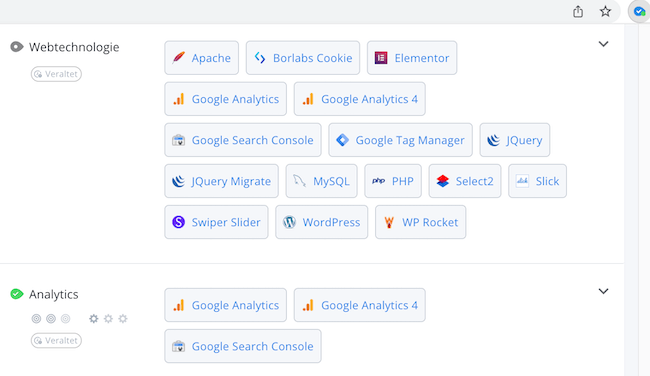The width and height of the screenshot is (650, 376).
Task: Click the first gear rating icon under Analytics
Action: [94, 318]
